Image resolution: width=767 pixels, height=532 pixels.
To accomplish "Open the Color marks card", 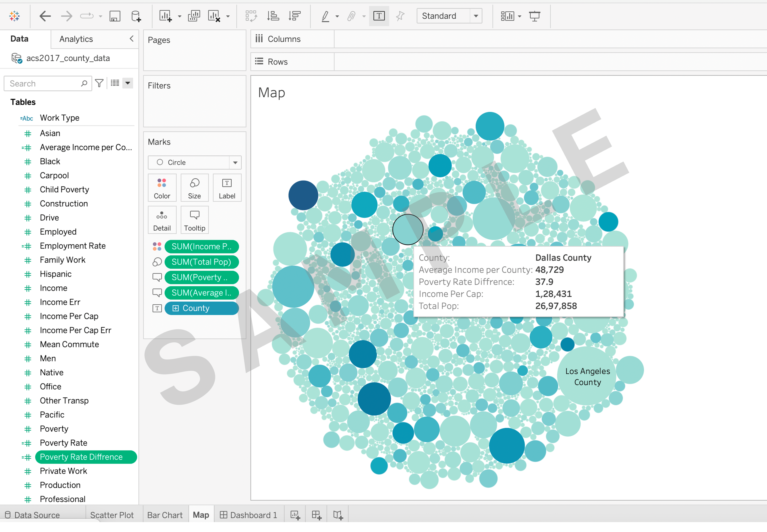I will click(162, 188).
